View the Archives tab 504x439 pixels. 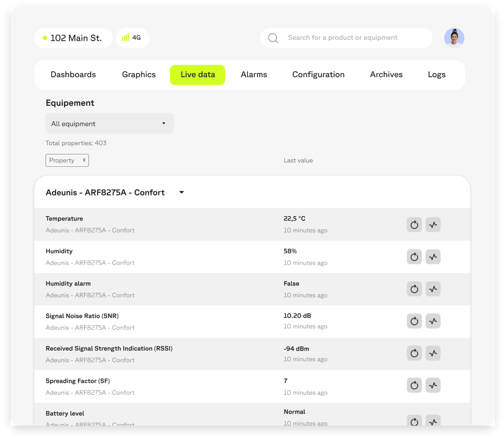pos(386,75)
